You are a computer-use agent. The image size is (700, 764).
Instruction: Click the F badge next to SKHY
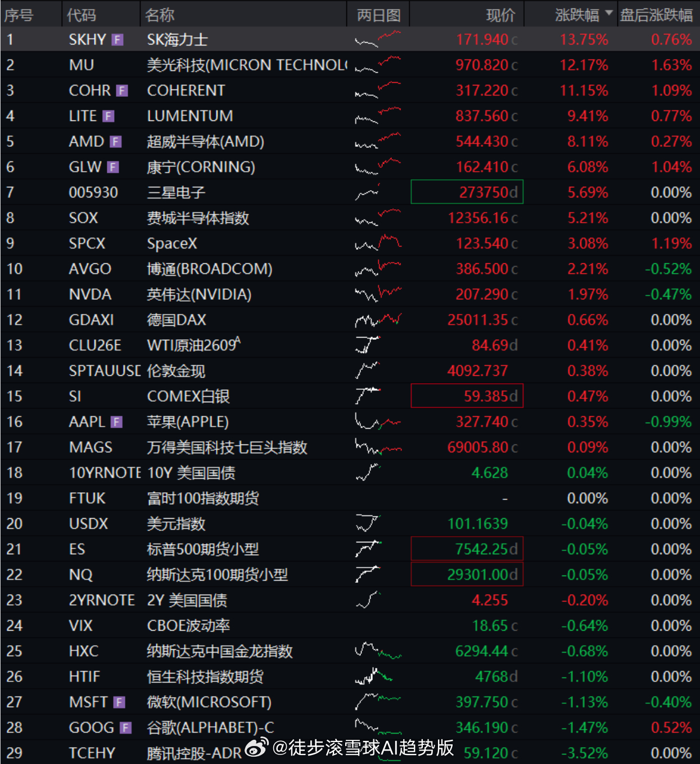(x=118, y=40)
